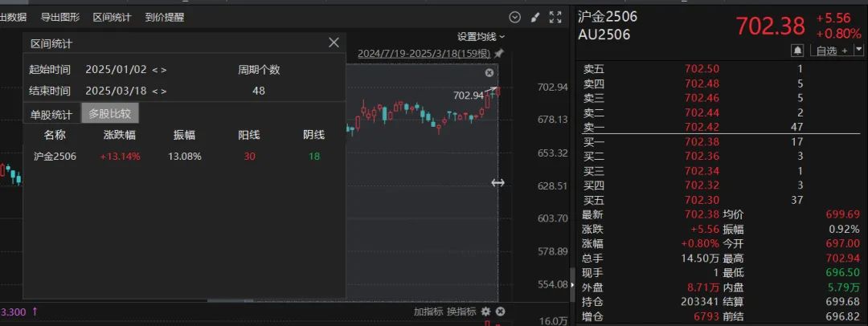Click the pin icon beside the date range
868x326 pixels.
click(499, 54)
